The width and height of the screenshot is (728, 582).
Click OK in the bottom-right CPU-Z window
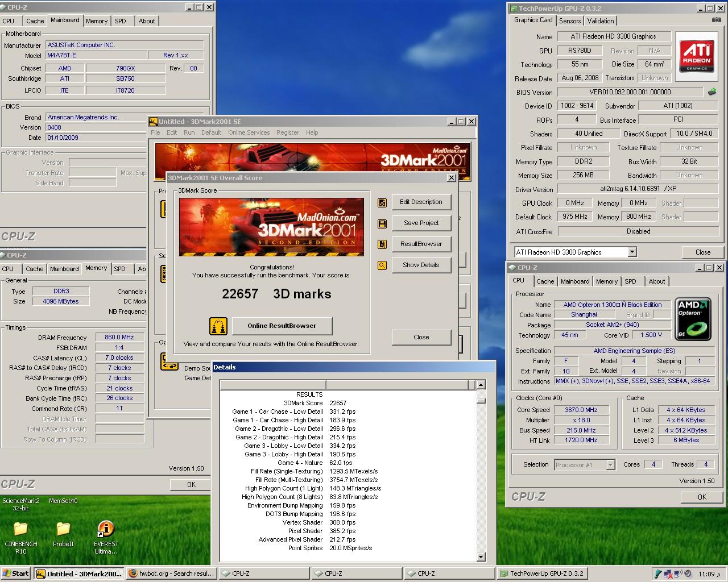coord(702,497)
